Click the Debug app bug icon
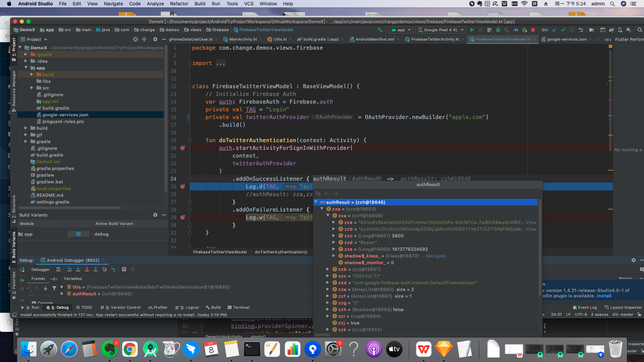Screen dimensions: 644x362 [498, 30]
